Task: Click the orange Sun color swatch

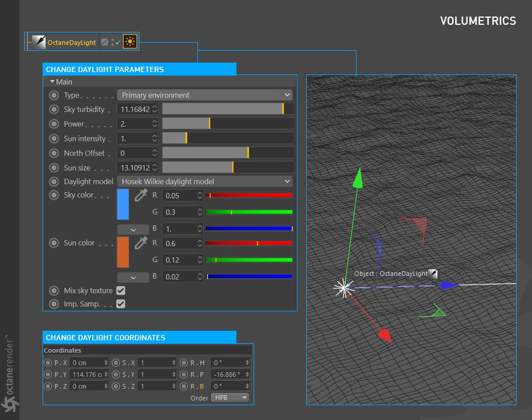Action: [x=123, y=252]
